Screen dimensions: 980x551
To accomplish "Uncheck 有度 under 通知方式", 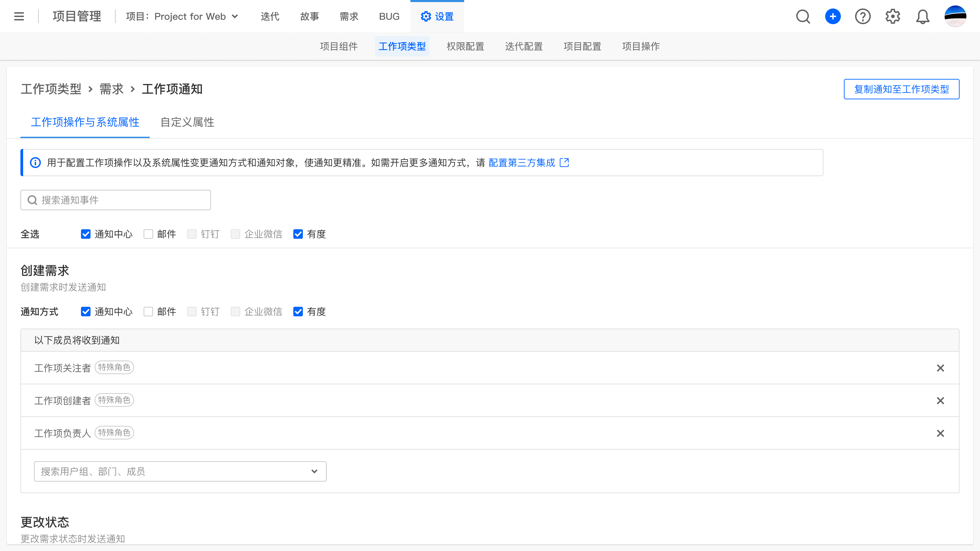I will click(x=298, y=312).
